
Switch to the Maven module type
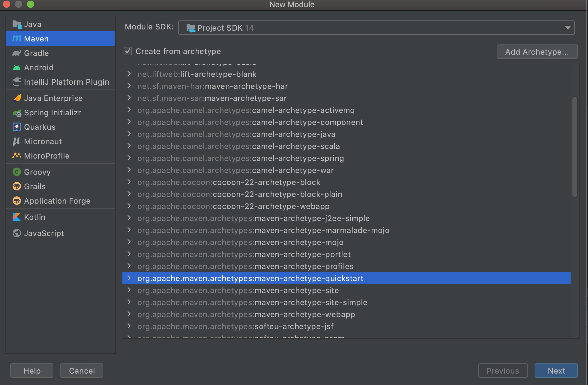coord(36,38)
